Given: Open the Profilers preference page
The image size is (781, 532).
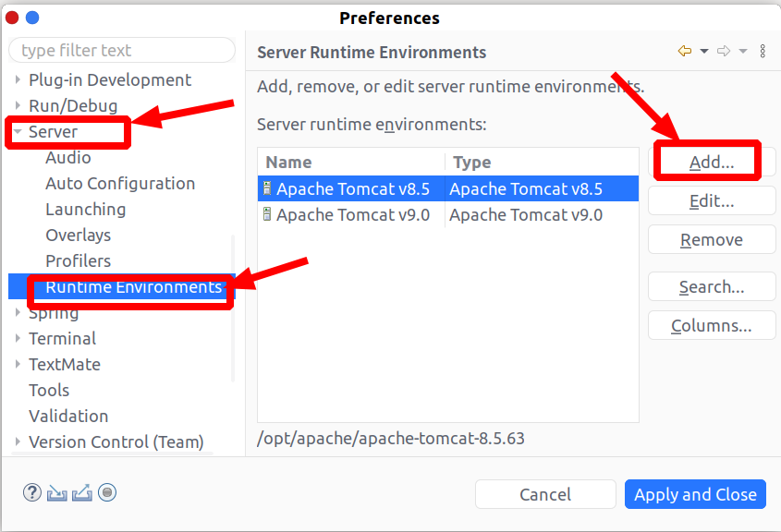Looking at the screenshot, I should coord(78,261).
